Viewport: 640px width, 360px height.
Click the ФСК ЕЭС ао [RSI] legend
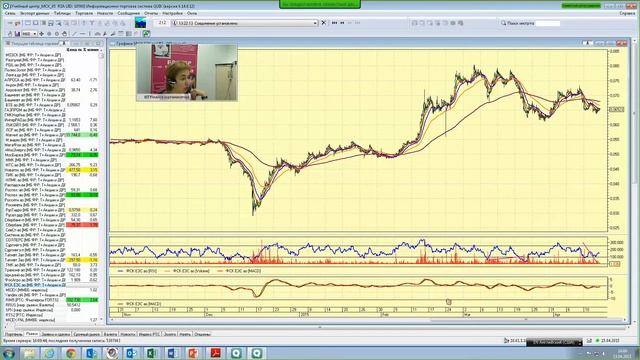point(137,271)
